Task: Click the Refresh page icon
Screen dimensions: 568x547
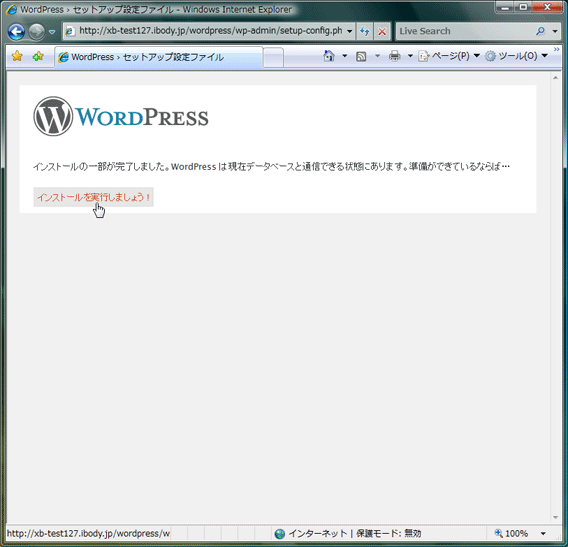Action: point(365,32)
